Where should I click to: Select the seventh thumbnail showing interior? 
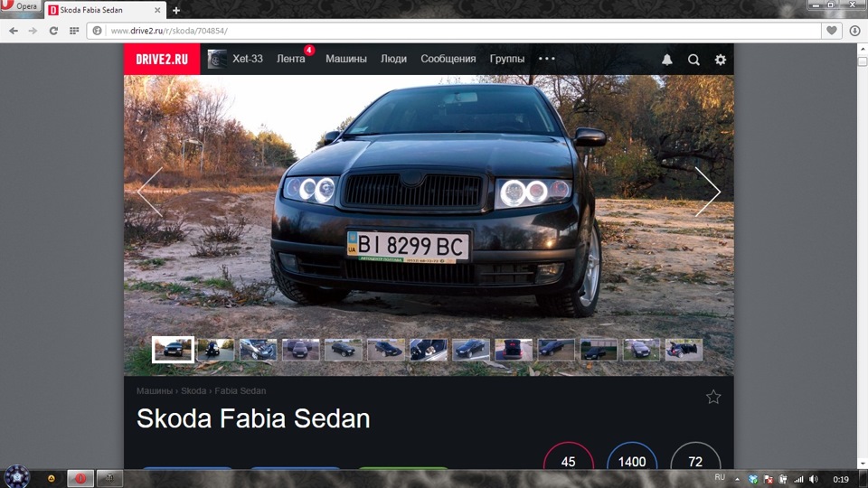(429, 350)
